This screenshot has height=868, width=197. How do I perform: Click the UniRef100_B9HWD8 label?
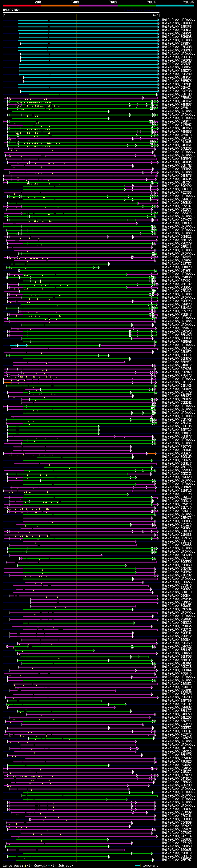click(x=177, y=37)
